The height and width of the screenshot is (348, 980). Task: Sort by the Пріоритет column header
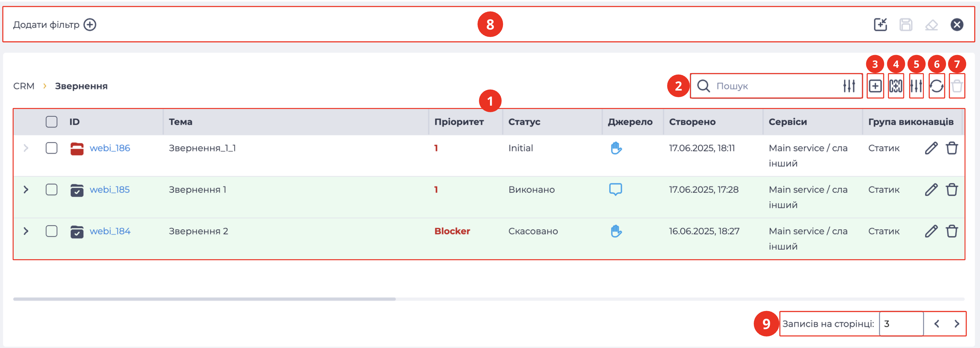[x=459, y=122]
